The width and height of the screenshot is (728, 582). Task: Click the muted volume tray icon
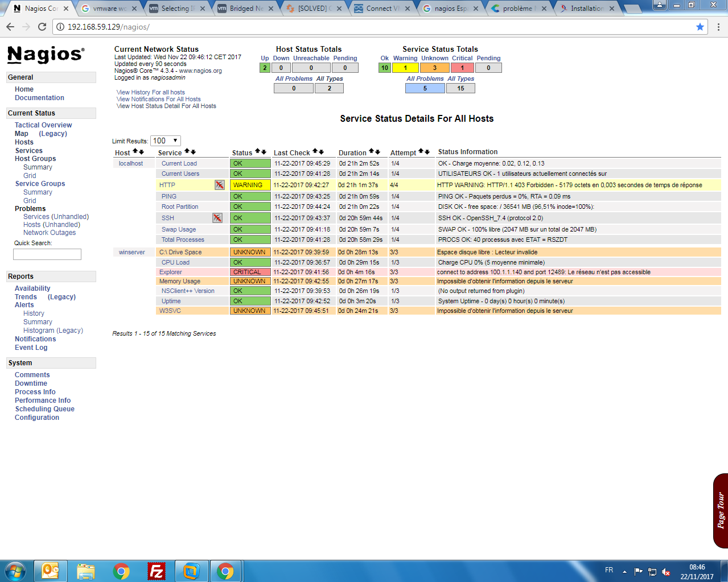click(x=666, y=572)
